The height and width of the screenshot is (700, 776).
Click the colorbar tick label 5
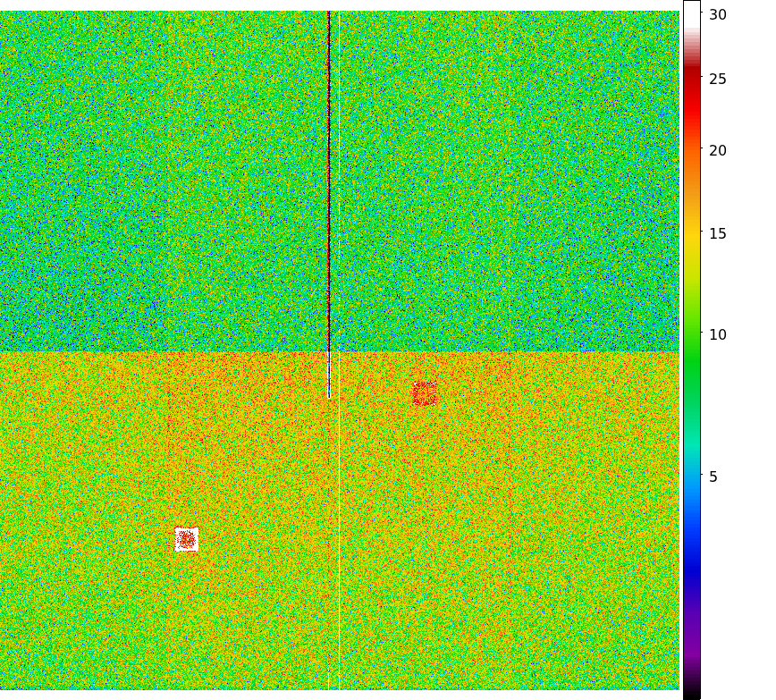pos(713,477)
